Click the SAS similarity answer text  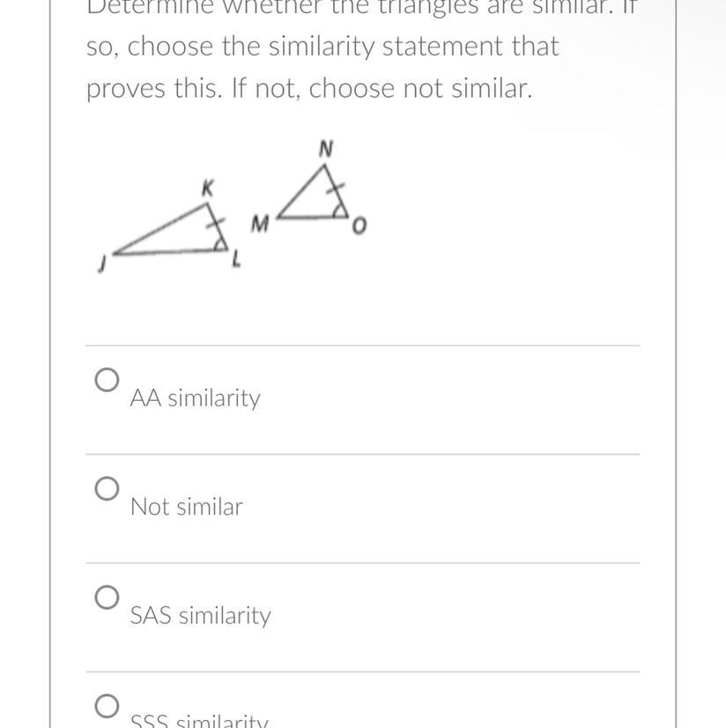coord(200,615)
